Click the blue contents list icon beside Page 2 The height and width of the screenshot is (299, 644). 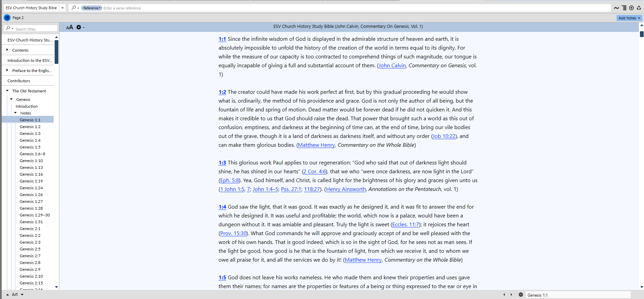click(x=7, y=18)
